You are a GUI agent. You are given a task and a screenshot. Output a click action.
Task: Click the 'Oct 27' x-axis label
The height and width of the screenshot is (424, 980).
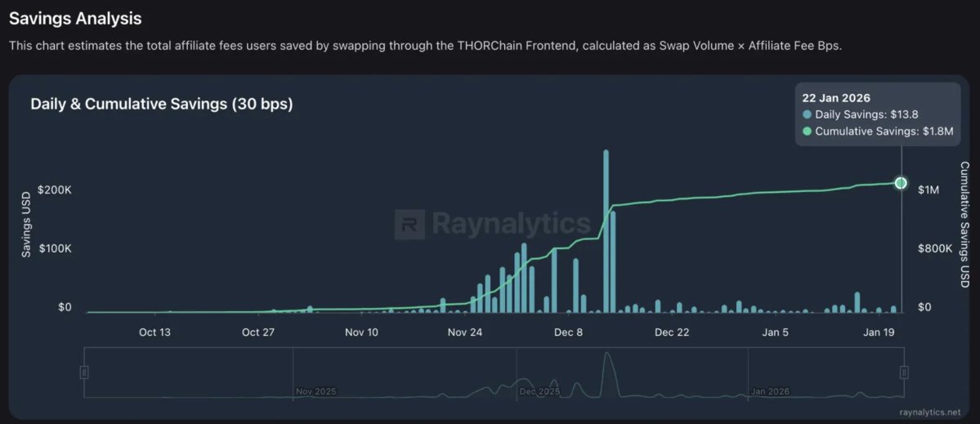coord(258,333)
